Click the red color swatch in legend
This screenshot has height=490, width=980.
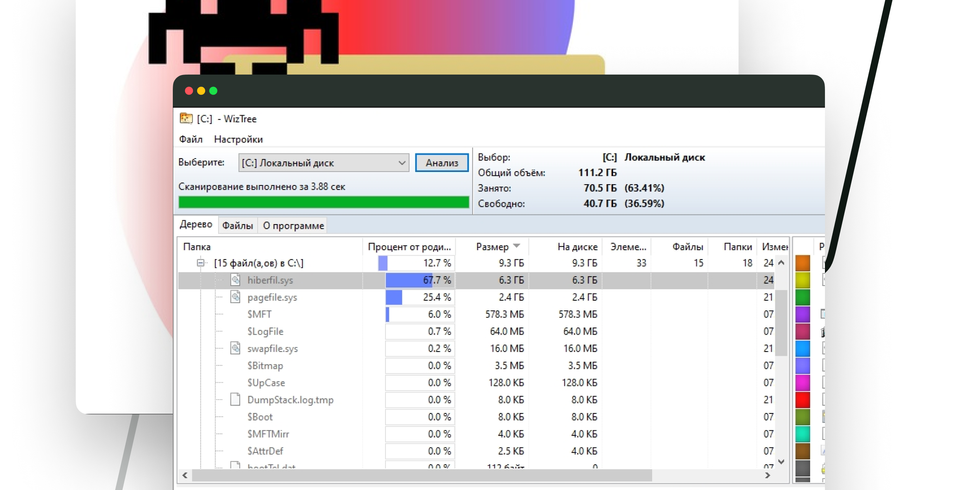coord(802,400)
